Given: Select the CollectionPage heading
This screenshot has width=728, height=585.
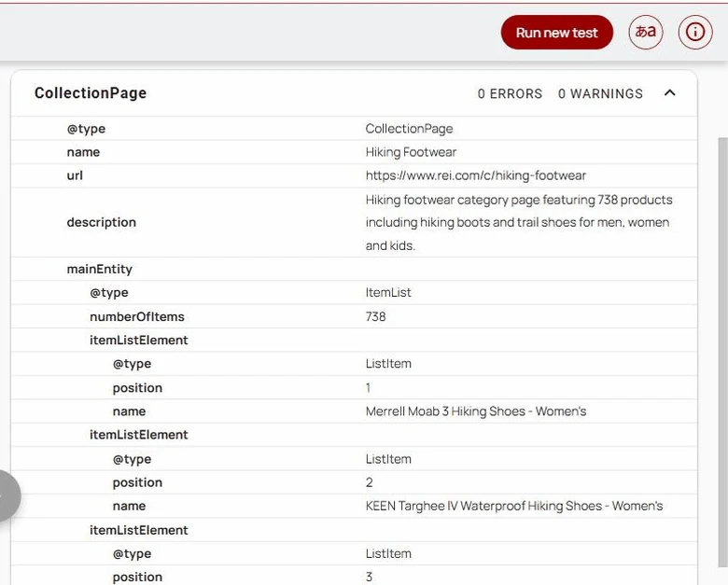Looking at the screenshot, I should (91, 93).
